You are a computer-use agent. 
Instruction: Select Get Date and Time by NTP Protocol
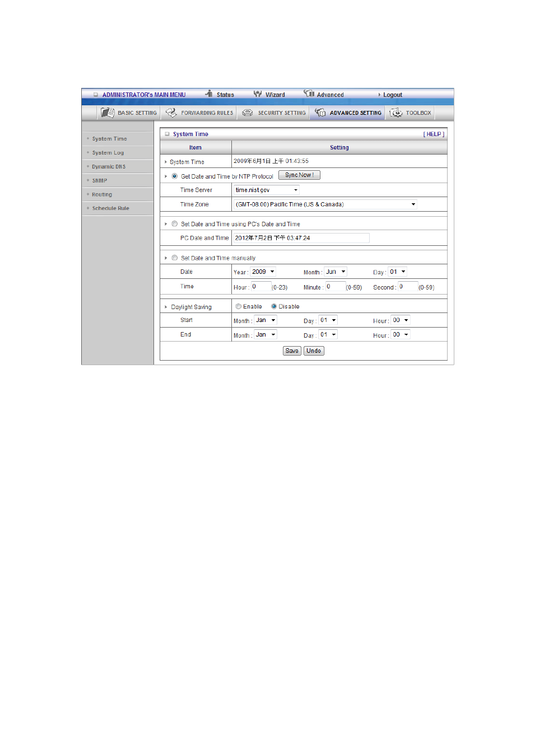click(x=175, y=176)
